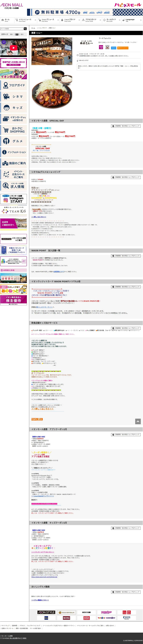Open the シネマ sidebar item
This screenshot has width=143, height=644.
(x=13, y=97)
